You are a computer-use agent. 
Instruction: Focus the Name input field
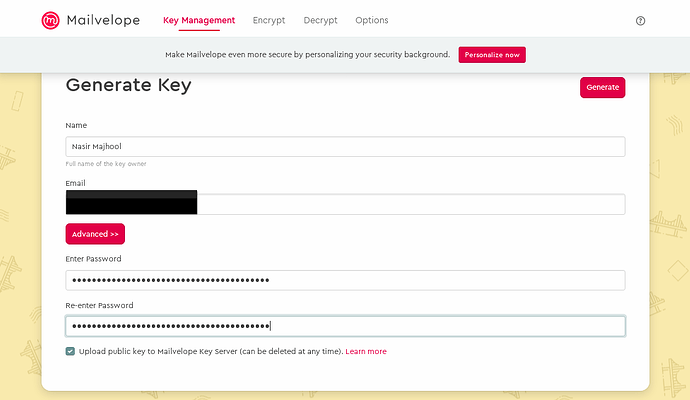(345, 147)
